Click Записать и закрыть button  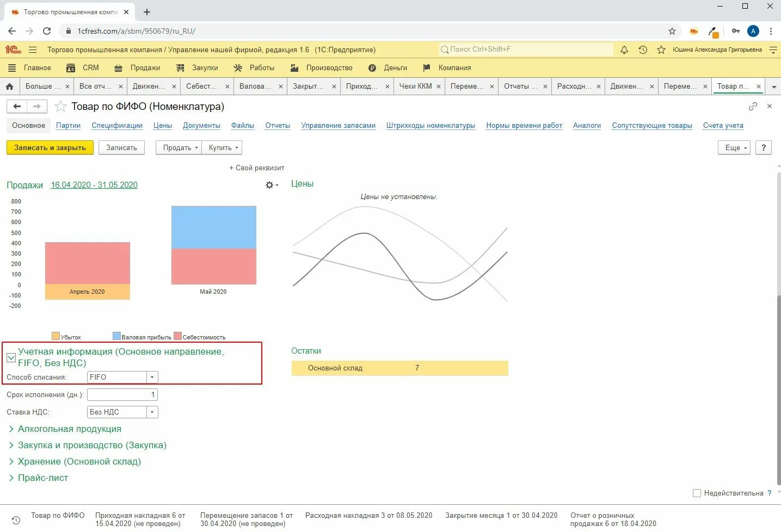50,147
